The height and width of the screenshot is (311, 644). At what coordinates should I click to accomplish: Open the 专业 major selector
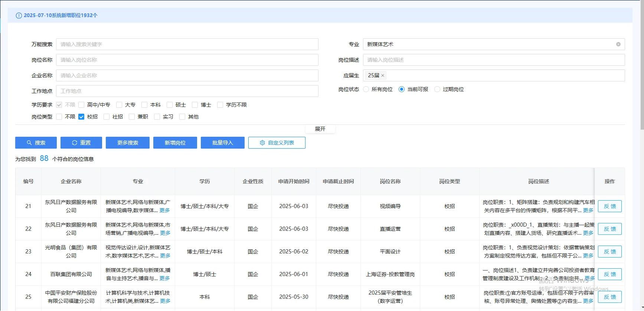tap(494, 44)
